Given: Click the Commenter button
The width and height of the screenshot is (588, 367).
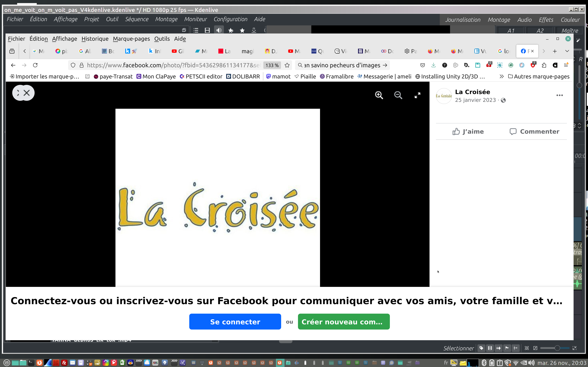Looking at the screenshot, I should (x=534, y=131).
